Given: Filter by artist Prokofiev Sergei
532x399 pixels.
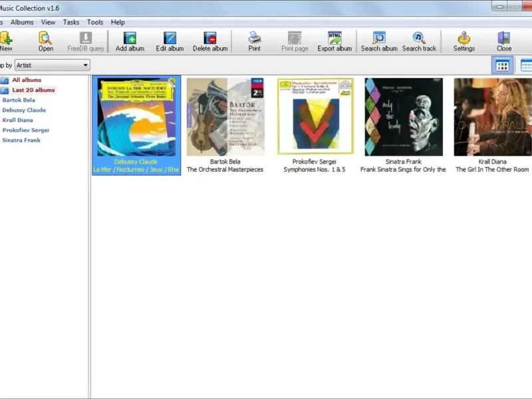Looking at the screenshot, I should (x=26, y=130).
